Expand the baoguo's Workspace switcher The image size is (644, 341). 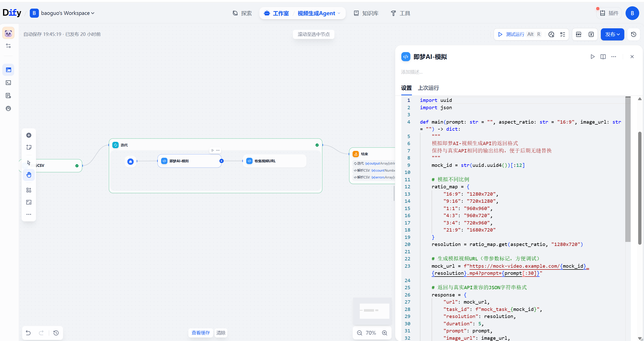click(x=62, y=13)
